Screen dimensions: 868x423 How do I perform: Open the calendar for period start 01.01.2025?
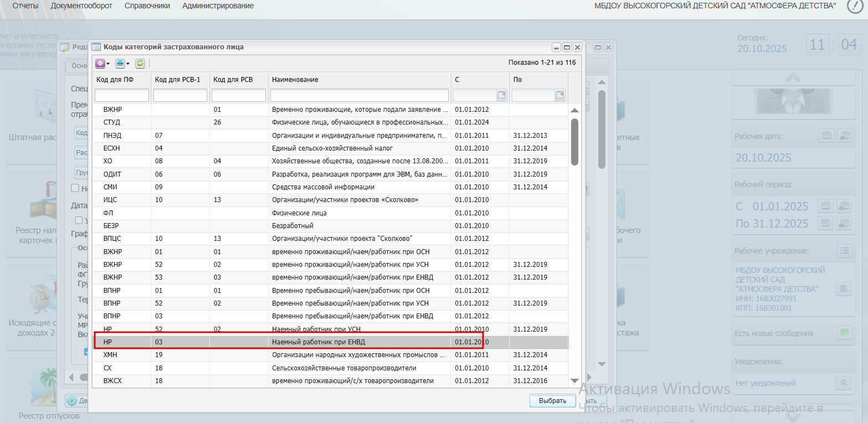[x=826, y=205]
